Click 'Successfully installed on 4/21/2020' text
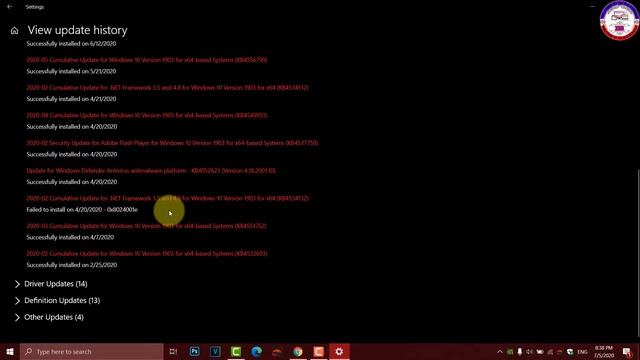This screenshot has height=360, width=640. [71, 99]
